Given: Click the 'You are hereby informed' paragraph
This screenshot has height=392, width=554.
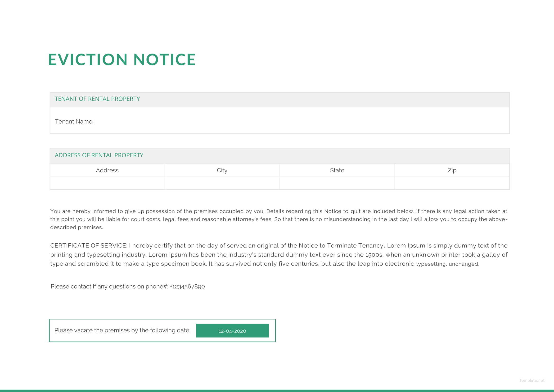Looking at the screenshot, I should tap(279, 219).
